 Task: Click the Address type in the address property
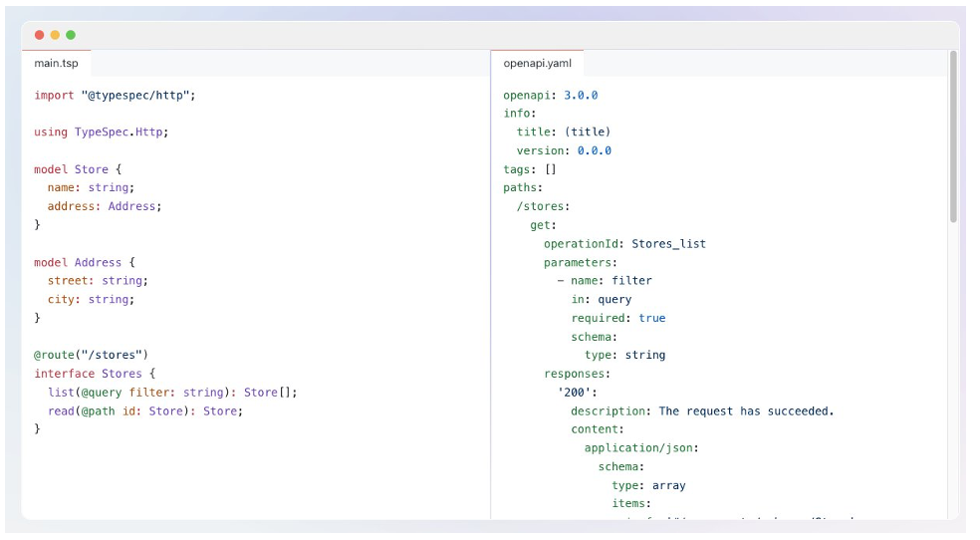(131, 206)
